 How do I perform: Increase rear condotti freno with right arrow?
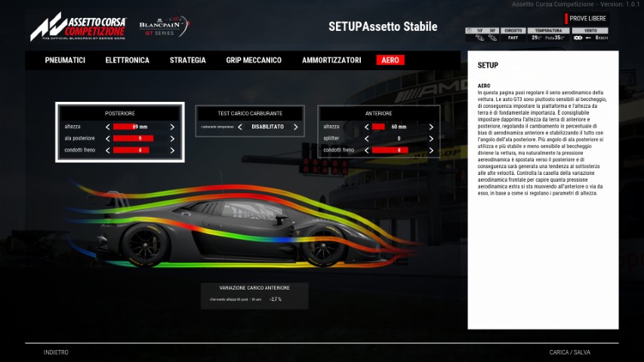click(x=172, y=150)
